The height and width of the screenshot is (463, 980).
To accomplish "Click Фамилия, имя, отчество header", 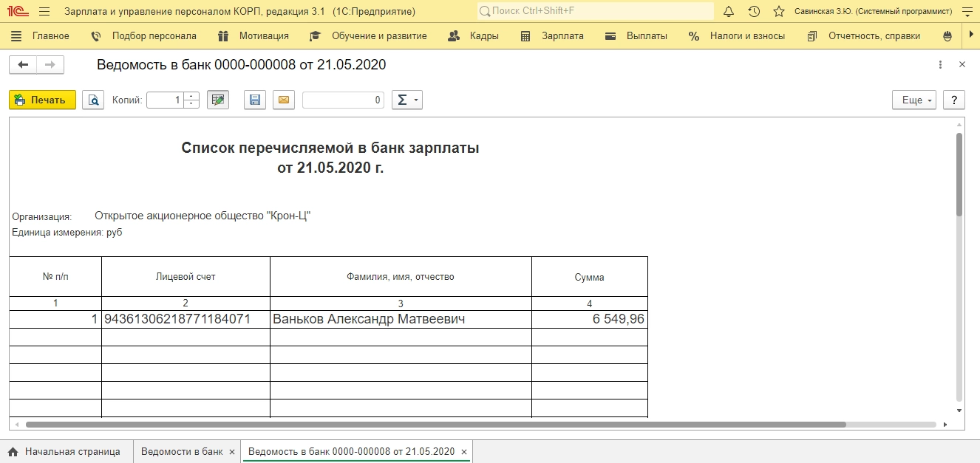I will (401, 277).
